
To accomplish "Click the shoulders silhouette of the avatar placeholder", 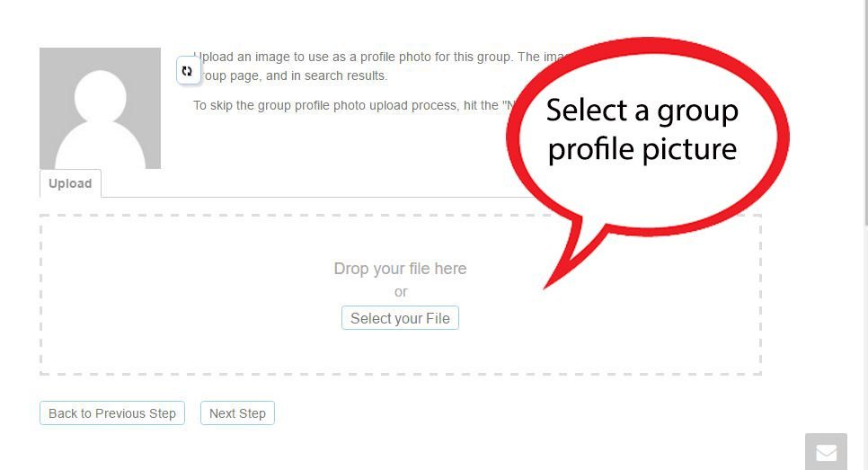I will tap(101, 146).
